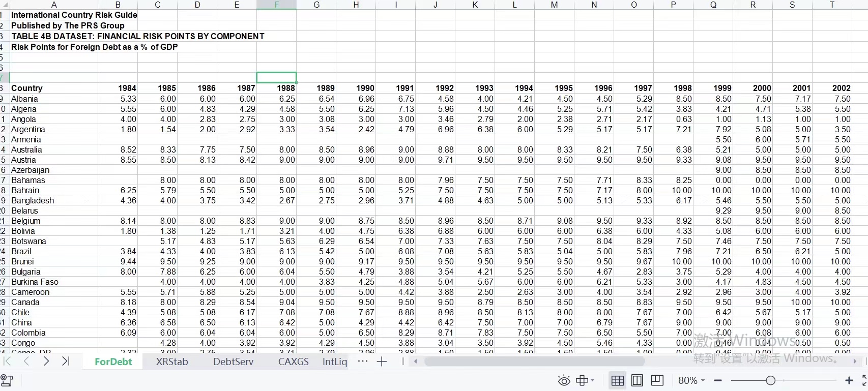Switch to the XRStab sheet tab
This screenshot has width=868, height=391.
point(172,362)
